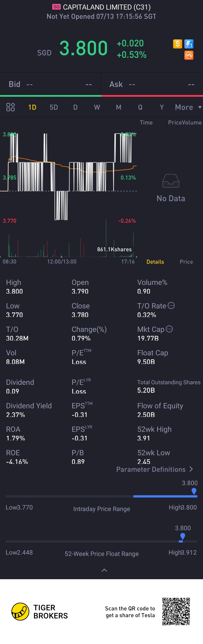The height and width of the screenshot is (644, 203).
Task: Select the W weekly chart tab
Action: (x=97, y=107)
